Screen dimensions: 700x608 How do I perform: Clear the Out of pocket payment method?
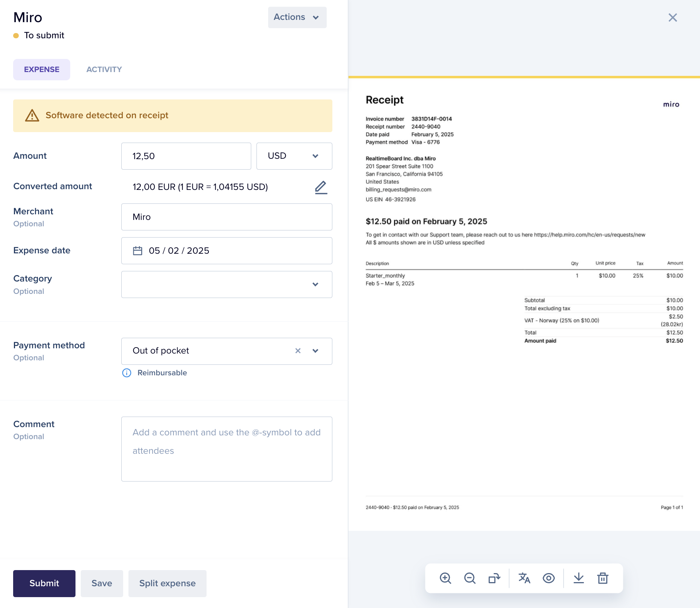click(298, 351)
